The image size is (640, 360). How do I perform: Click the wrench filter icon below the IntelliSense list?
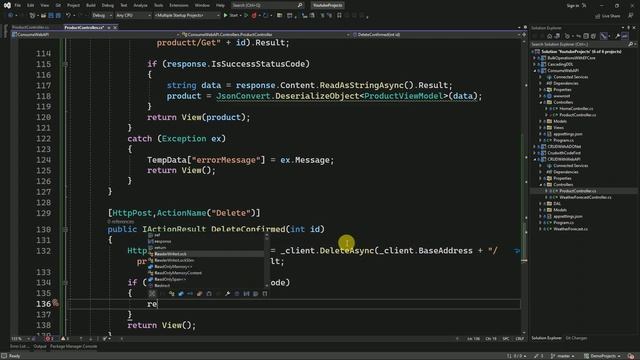click(227, 293)
